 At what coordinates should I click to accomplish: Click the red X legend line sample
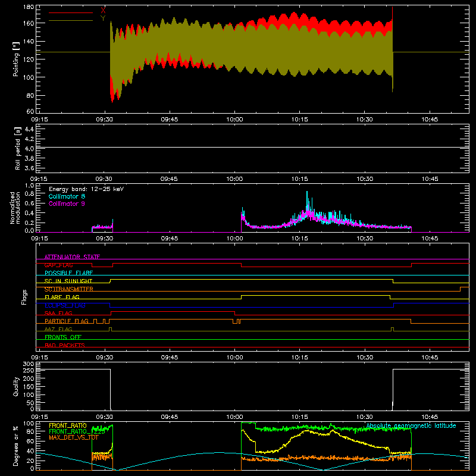(71, 12)
